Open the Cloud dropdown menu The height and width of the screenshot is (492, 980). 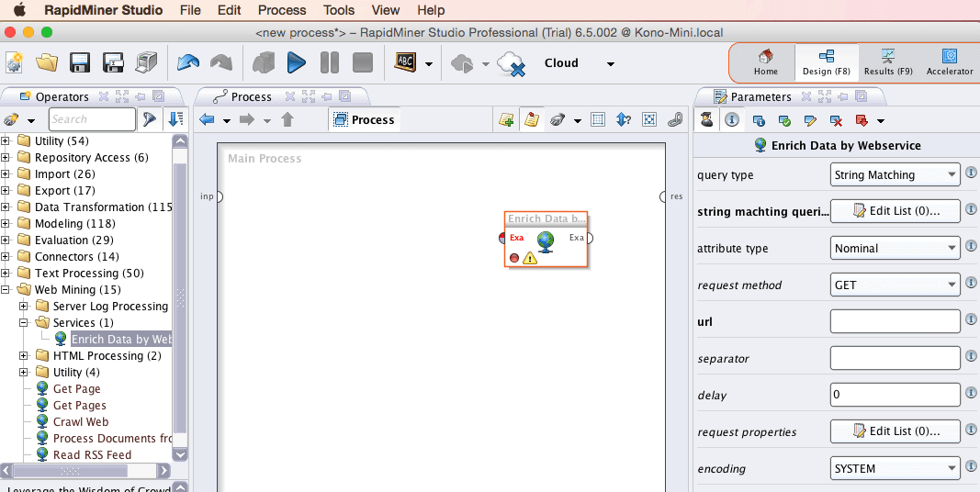click(611, 63)
